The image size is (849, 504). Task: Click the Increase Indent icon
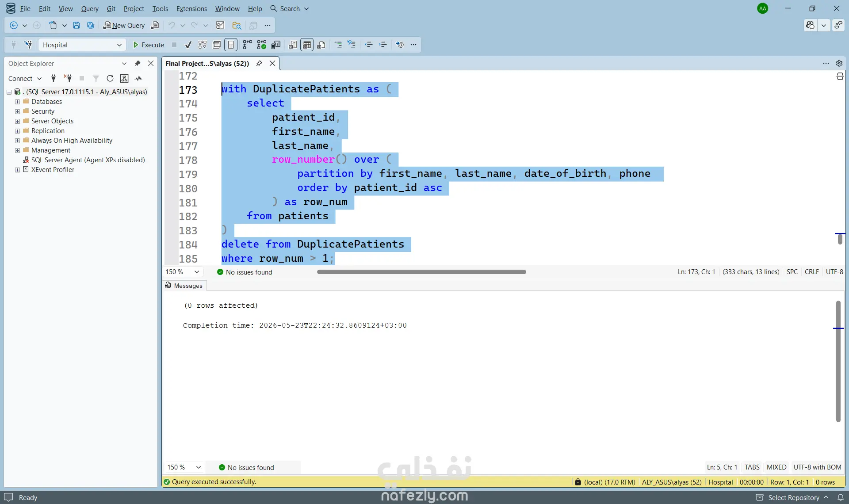point(383,45)
